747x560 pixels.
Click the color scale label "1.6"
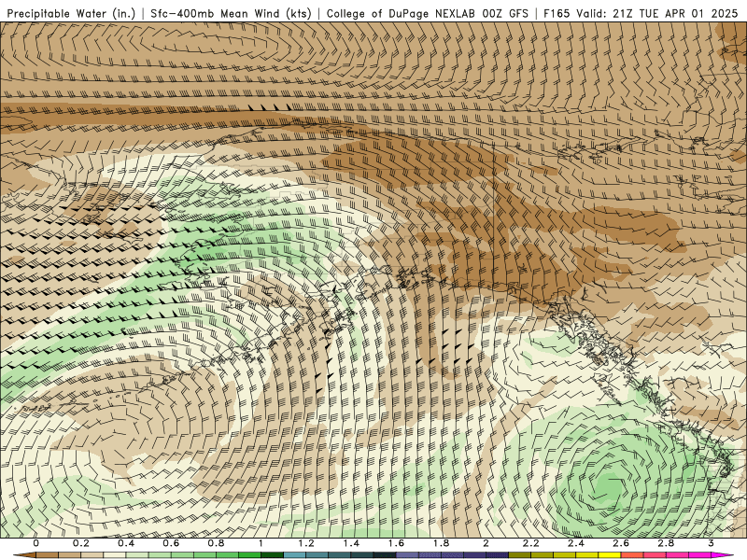(x=396, y=543)
